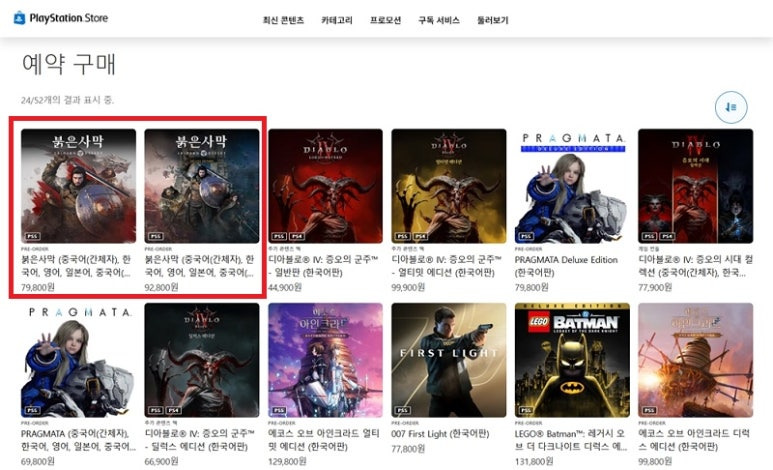Click PRAGMATA (중국어(간체자)...) title text

(78, 440)
